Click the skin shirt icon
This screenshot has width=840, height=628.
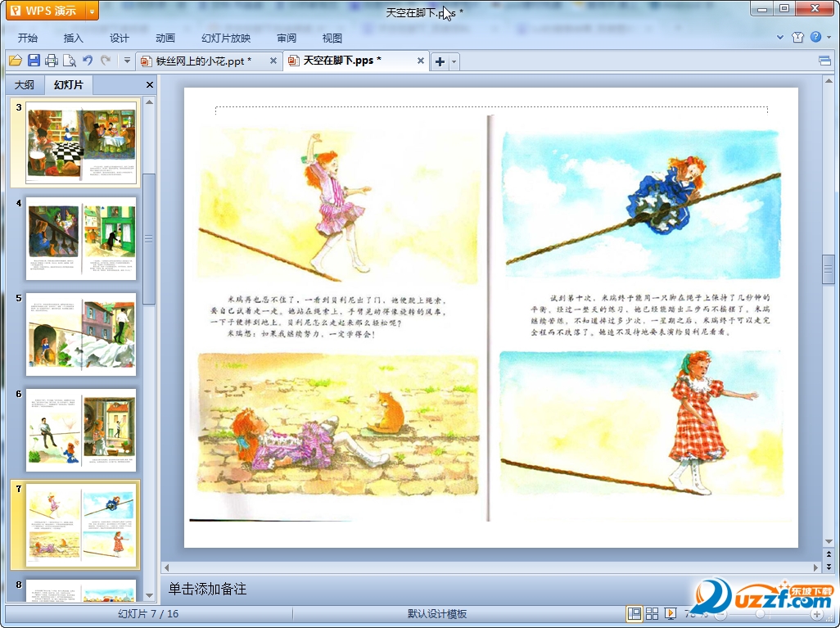pyautogui.click(x=797, y=37)
